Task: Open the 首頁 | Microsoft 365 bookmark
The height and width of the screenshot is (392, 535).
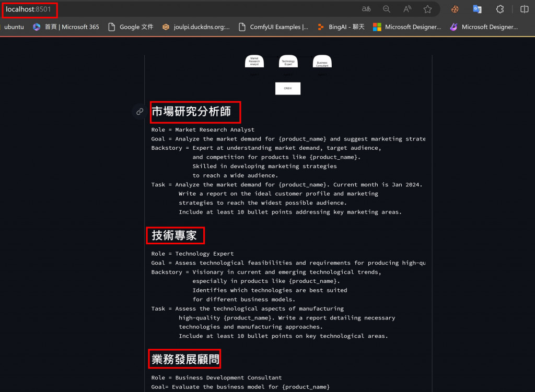Action: click(x=66, y=27)
